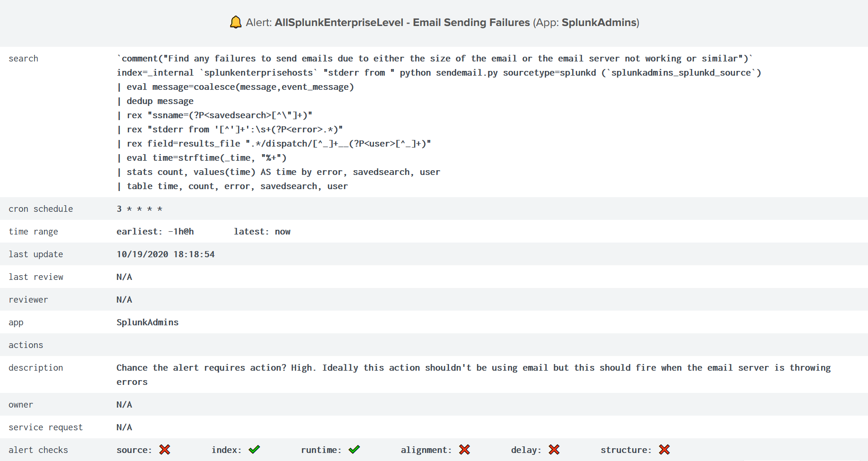The width and height of the screenshot is (868, 461).
Task: Click the green checkmark next to index check
Action: [x=254, y=450]
